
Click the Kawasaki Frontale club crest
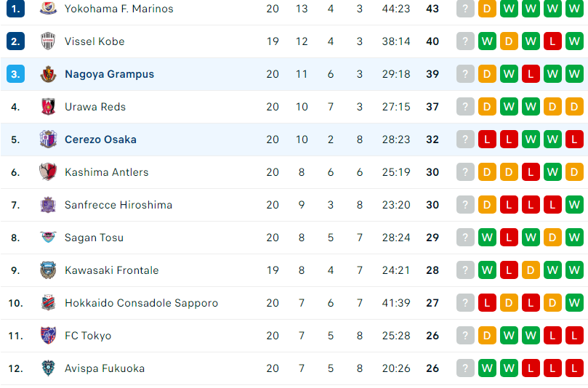[49, 270]
